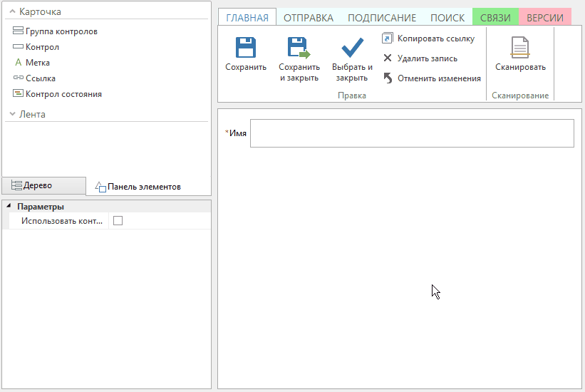The image size is (585, 392).
Task: Click the Сохранить и закрыть icon
Action: (x=299, y=48)
